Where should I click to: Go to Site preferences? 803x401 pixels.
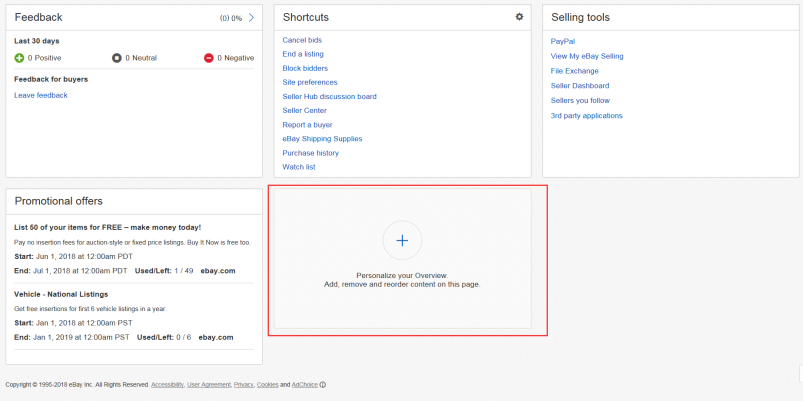[x=310, y=82]
